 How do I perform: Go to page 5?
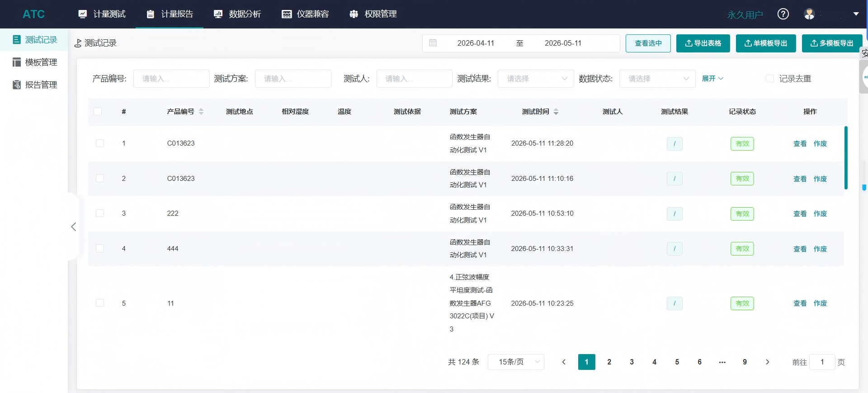[x=677, y=362]
